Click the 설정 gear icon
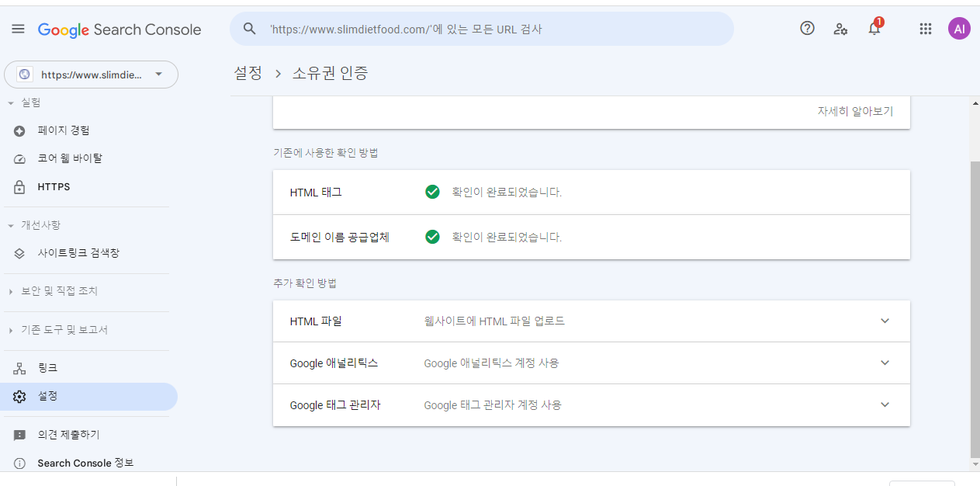The height and width of the screenshot is (486, 980). click(x=20, y=396)
